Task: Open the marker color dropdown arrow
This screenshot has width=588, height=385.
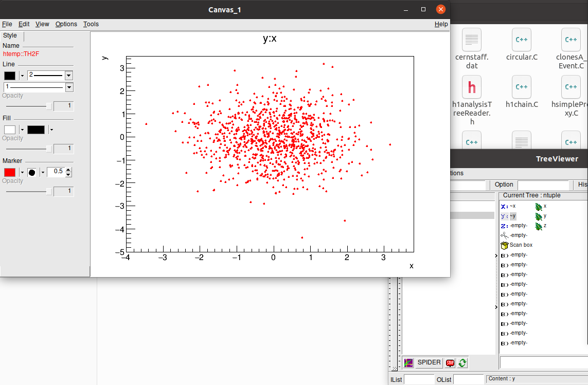Action: (x=22, y=172)
